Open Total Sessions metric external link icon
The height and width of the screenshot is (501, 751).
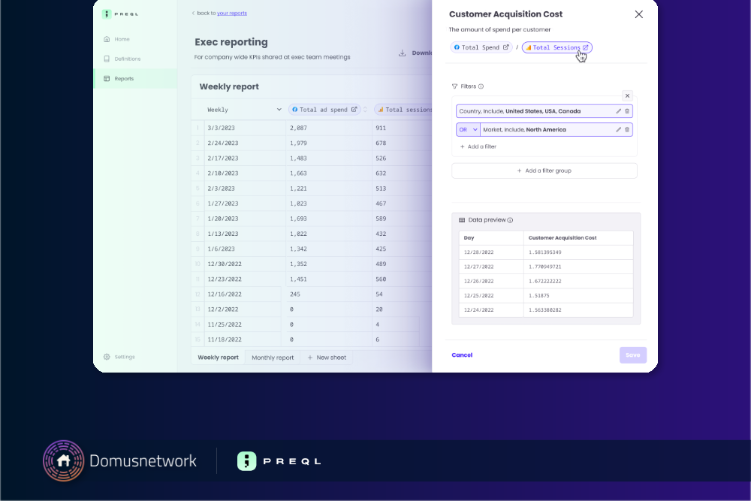[585, 47]
